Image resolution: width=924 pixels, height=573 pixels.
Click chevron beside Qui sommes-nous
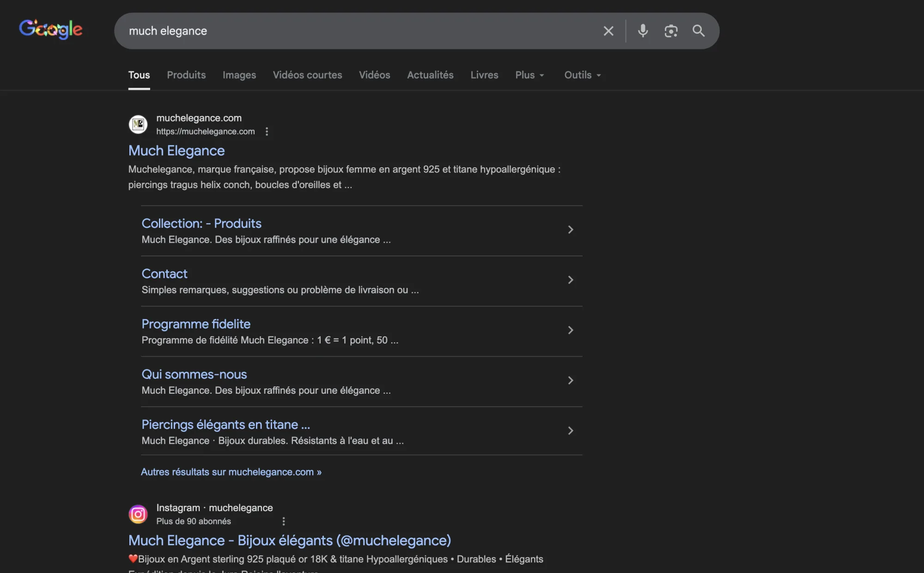[x=570, y=380]
